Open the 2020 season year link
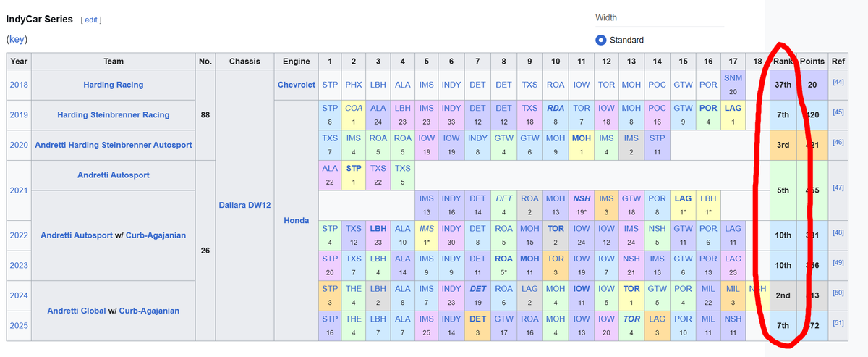Image resolution: width=868 pixels, height=357 pixels. [19, 145]
